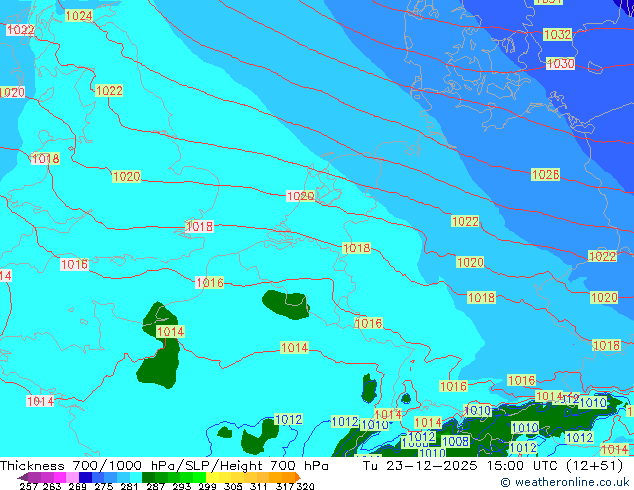Click the legend value 263
Image resolution: width=634 pixels, height=490 pixels.
(52, 486)
